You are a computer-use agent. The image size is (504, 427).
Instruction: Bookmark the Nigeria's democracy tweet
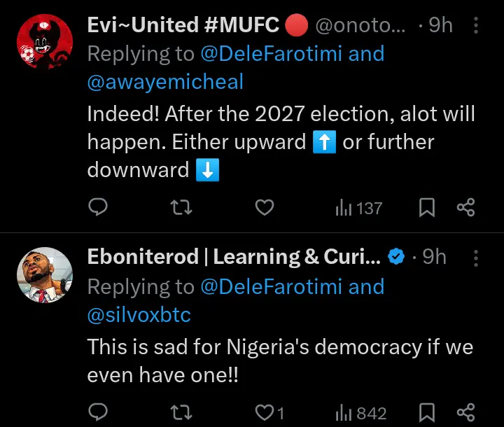click(427, 412)
